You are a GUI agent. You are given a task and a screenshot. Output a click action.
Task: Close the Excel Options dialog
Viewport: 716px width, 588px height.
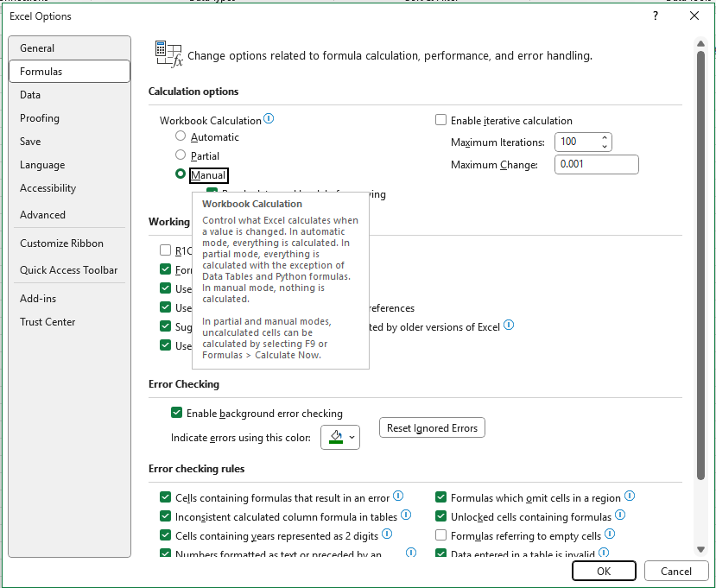(x=694, y=16)
